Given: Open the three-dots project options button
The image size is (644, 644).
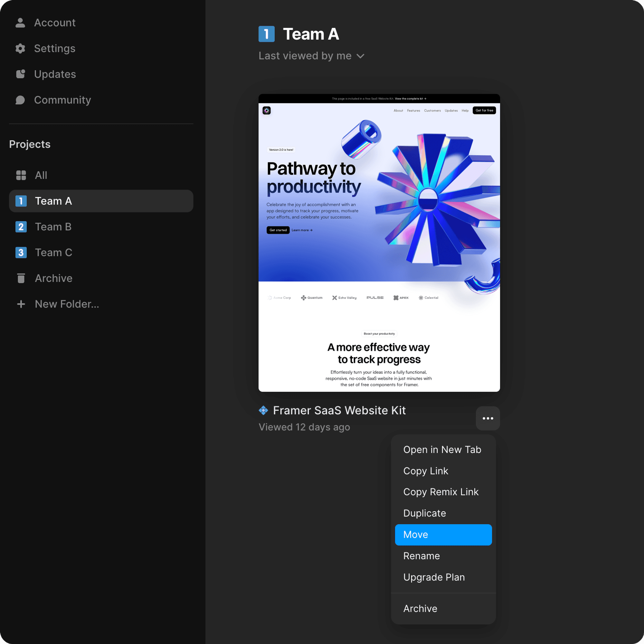Looking at the screenshot, I should (x=488, y=418).
